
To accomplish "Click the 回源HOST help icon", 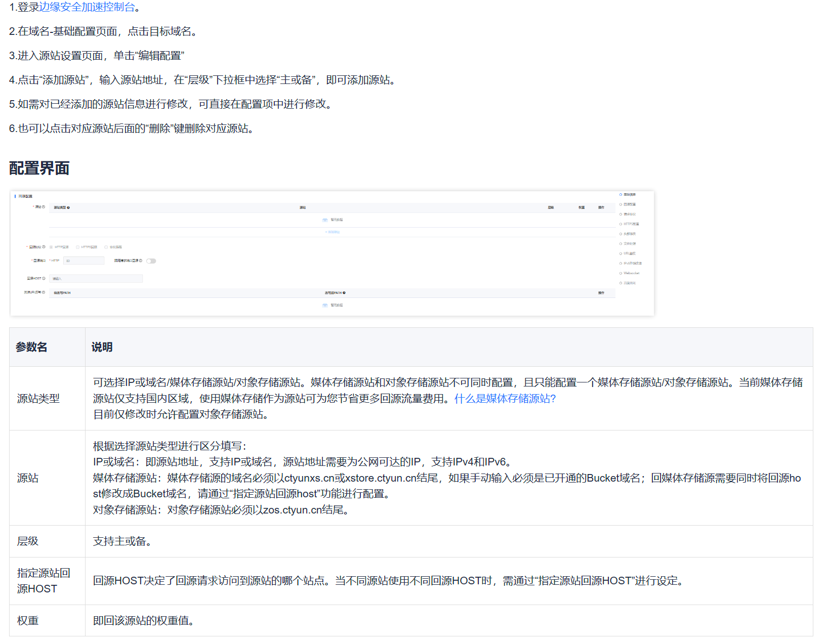I will click(44, 278).
